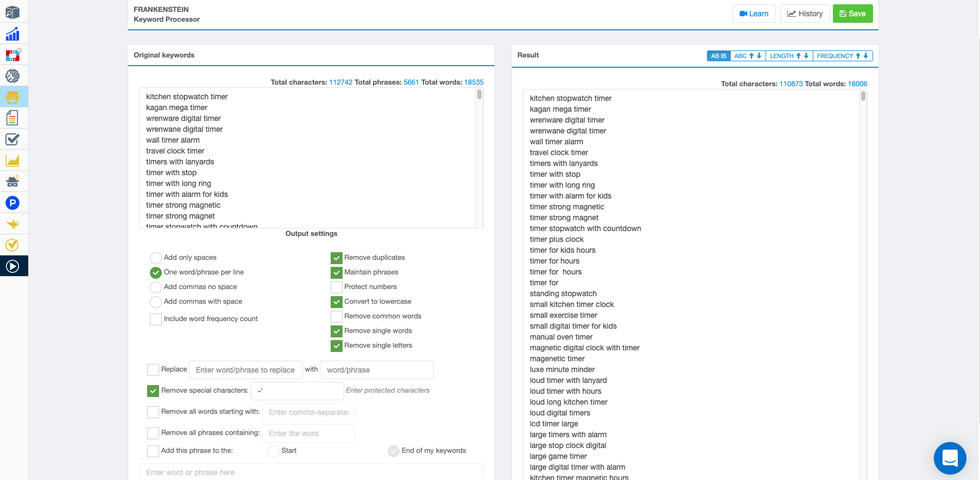Open the spy hat sidebar icon

(12, 182)
